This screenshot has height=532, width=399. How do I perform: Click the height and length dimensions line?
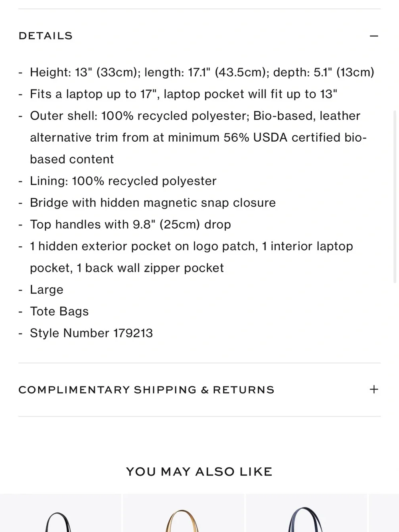(x=202, y=72)
